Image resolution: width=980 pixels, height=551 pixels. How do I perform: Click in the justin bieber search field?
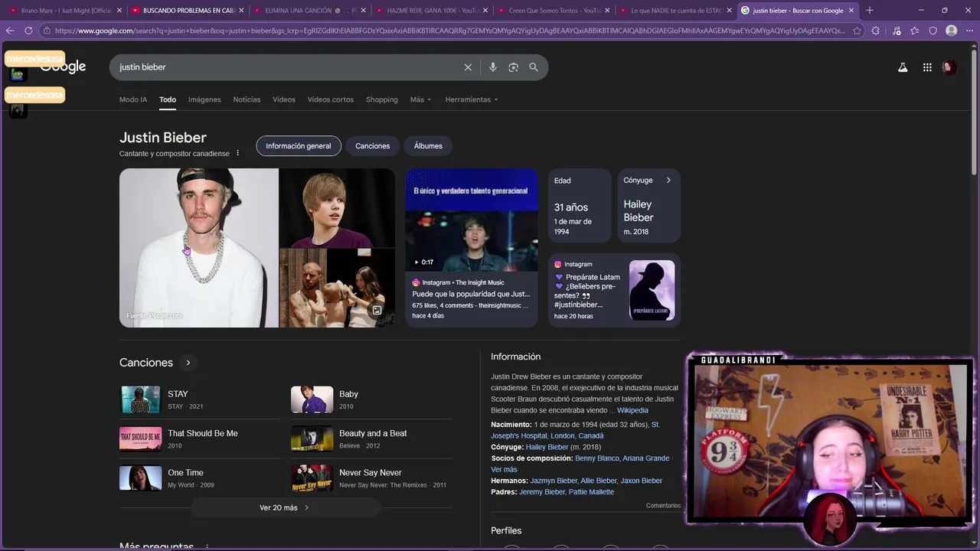287,67
